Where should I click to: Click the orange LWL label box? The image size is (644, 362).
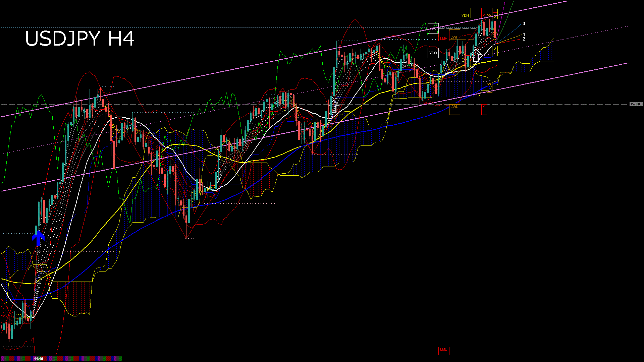click(x=454, y=107)
